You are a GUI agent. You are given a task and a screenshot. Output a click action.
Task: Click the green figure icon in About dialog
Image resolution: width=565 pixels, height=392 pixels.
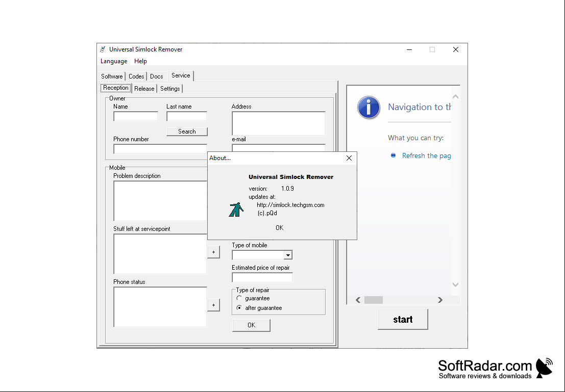[236, 210]
